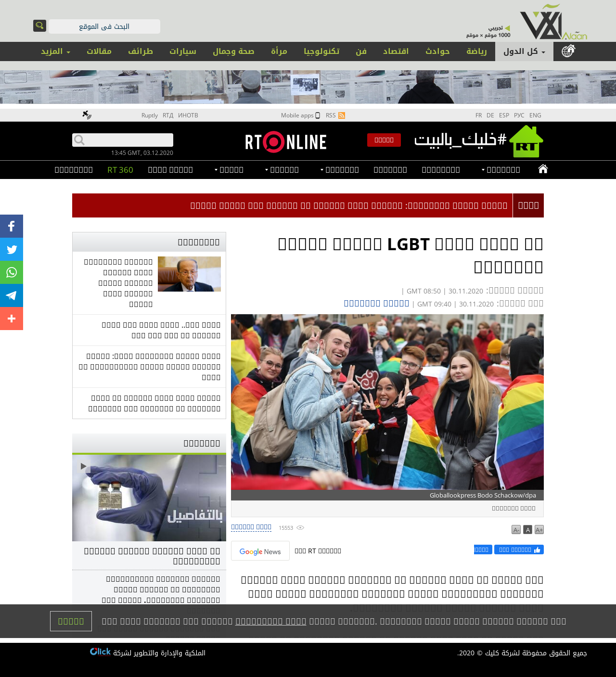Switch language to РУС
Viewport: 616px width, 677px height.
519,115
